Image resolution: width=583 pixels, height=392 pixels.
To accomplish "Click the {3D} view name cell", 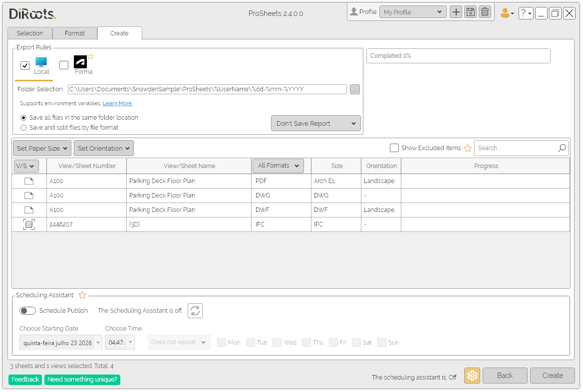I will tap(189, 224).
